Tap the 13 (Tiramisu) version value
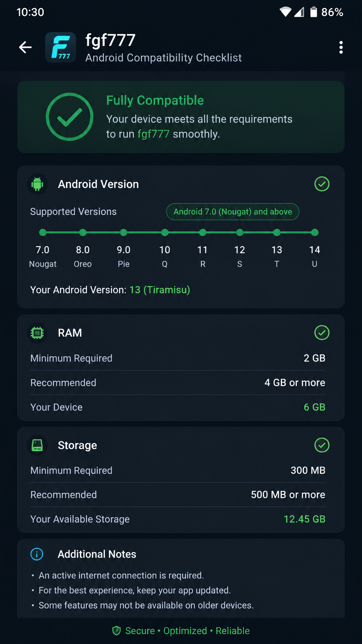362x644 pixels. [x=160, y=290]
